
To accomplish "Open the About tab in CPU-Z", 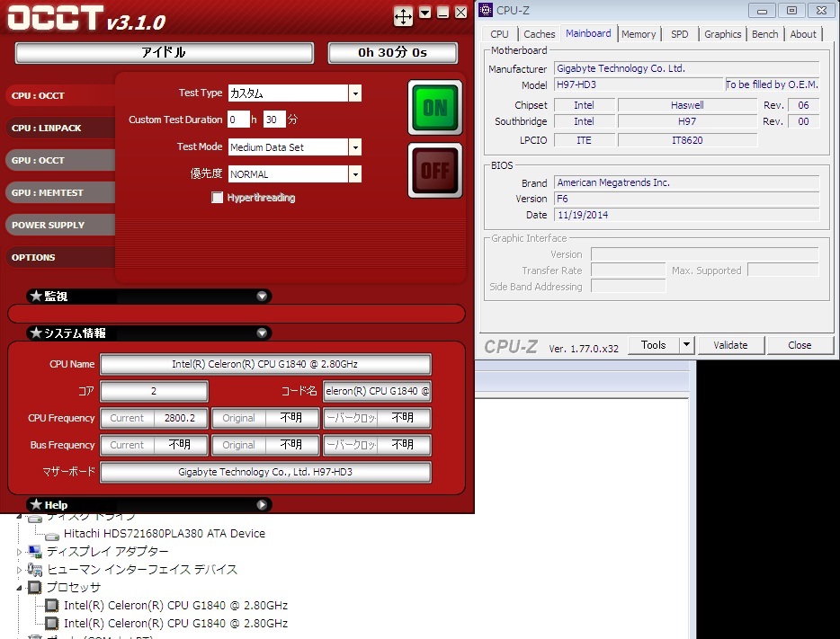I will pyautogui.click(x=803, y=34).
